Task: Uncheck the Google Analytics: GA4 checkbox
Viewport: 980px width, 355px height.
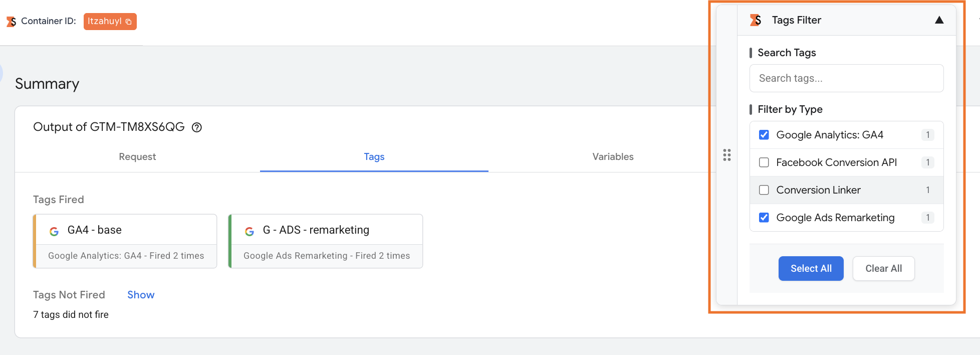Action: pos(764,135)
